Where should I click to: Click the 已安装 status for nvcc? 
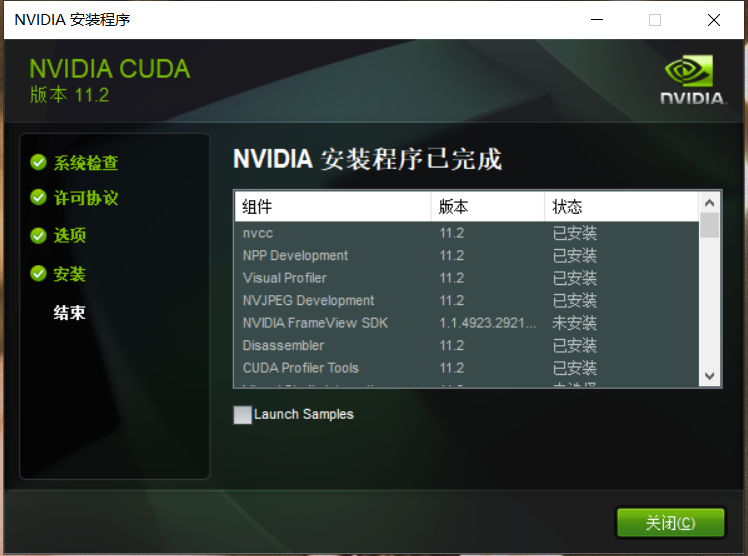point(574,233)
